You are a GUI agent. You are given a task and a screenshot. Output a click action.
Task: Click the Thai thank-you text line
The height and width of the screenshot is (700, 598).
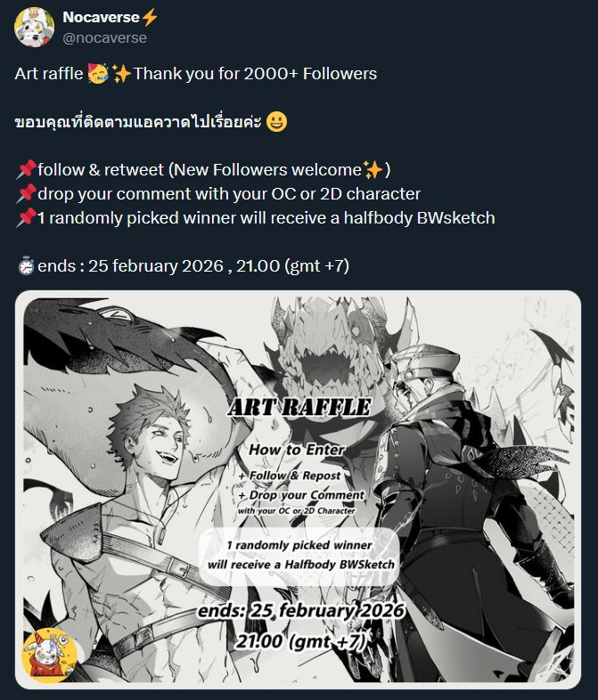138,122
